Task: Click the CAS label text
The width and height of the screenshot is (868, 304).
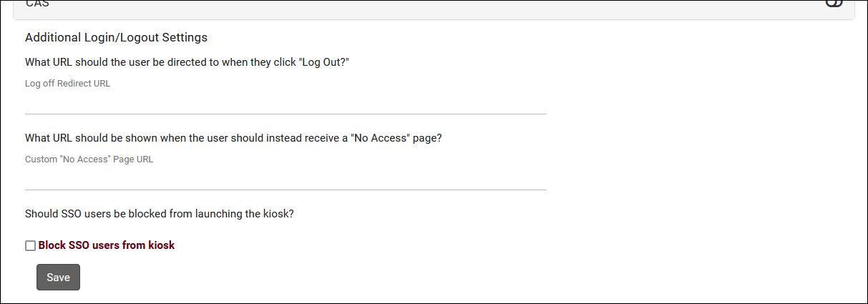Action: (37, 4)
